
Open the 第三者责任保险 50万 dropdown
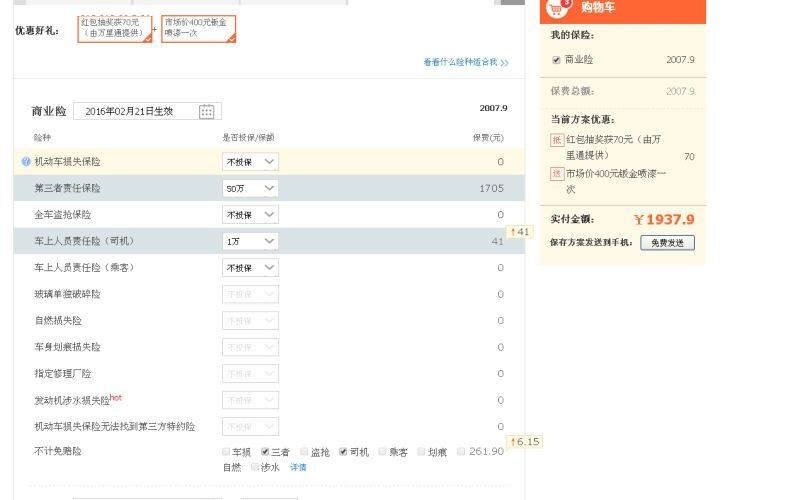pyautogui.click(x=250, y=188)
